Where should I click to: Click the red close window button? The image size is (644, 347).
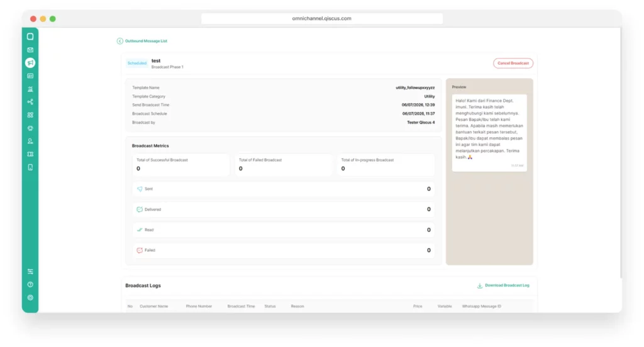click(33, 19)
